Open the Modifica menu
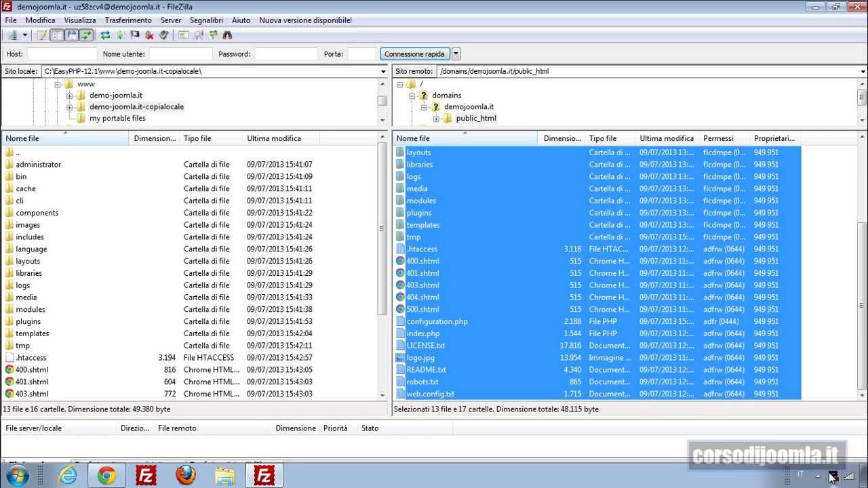The width and height of the screenshot is (868, 488). coord(40,20)
